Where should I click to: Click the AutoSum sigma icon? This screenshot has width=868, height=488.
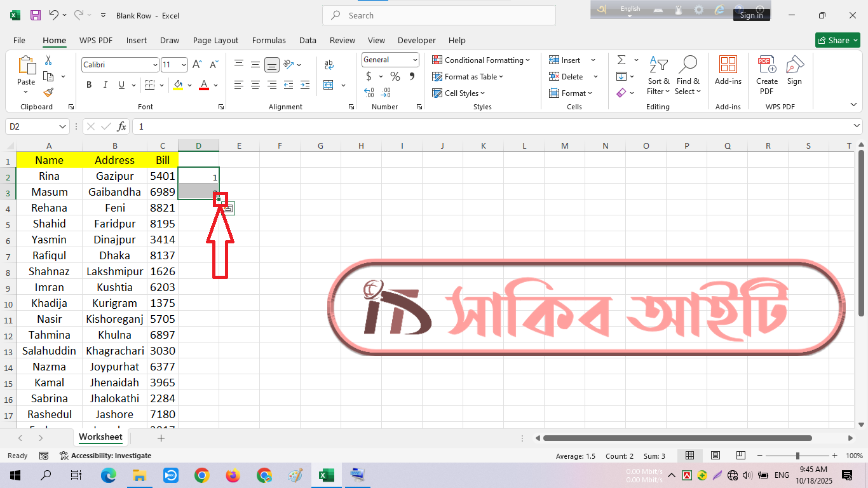pyautogui.click(x=621, y=60)
